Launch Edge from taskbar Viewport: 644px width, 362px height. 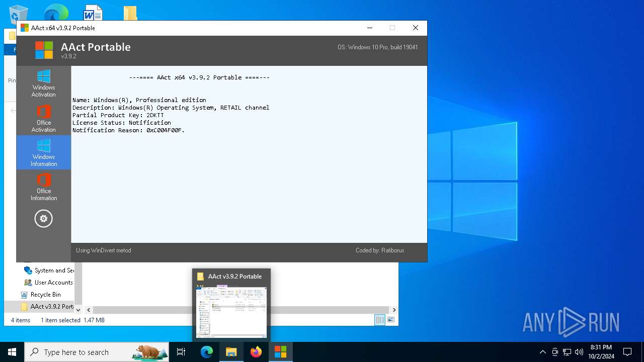click(x=207, y=352)
